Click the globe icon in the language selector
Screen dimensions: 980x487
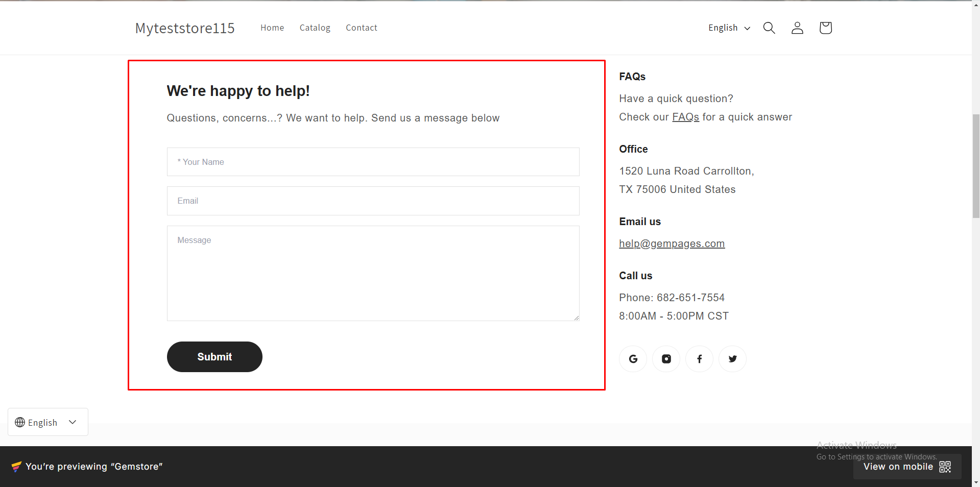(x=20, y=422)
